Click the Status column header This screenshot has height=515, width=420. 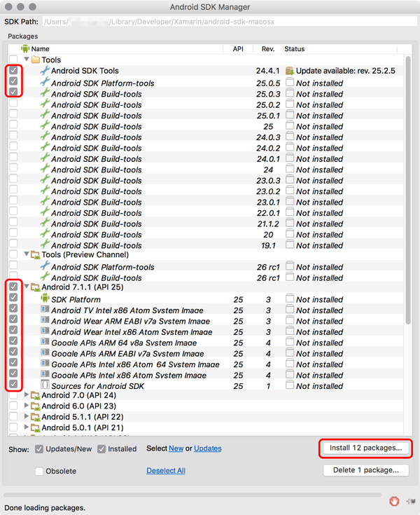[340, 49]
